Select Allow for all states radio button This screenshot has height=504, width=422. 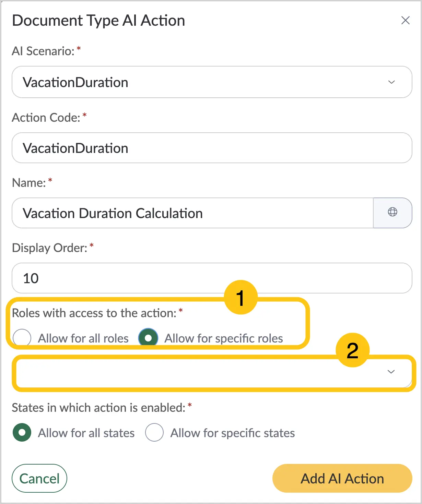point(22,433)
